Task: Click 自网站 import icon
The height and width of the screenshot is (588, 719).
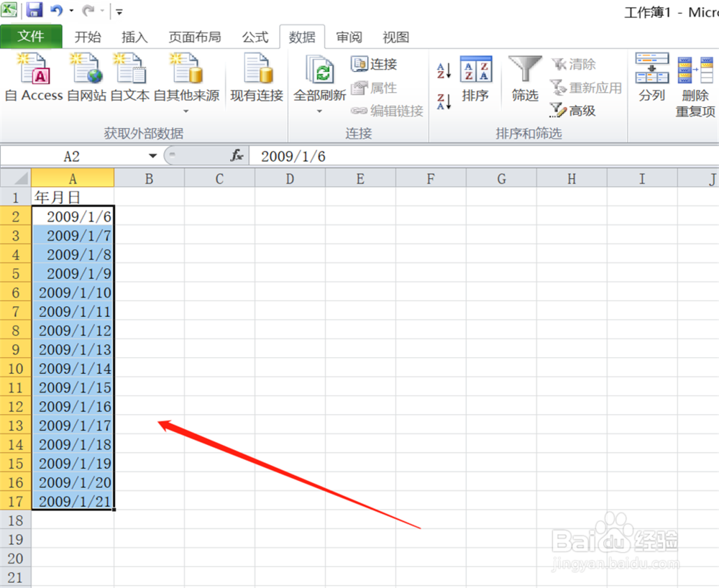Action: click(86, 77)
